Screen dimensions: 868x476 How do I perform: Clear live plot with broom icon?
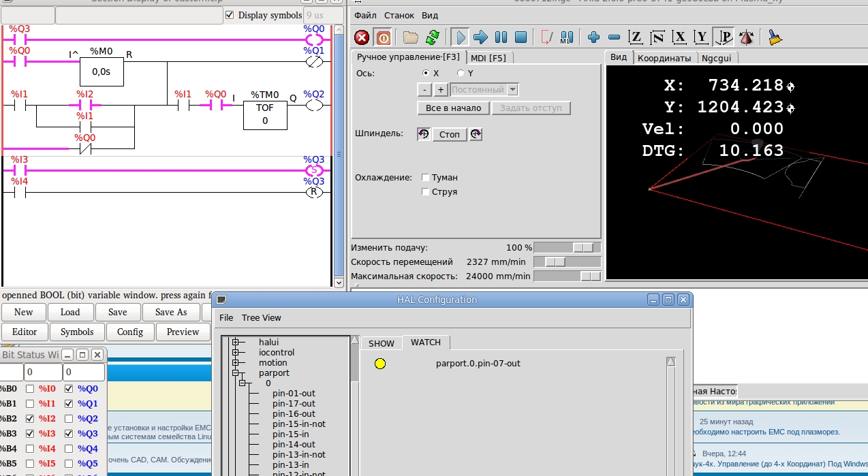tap(774, 37)
